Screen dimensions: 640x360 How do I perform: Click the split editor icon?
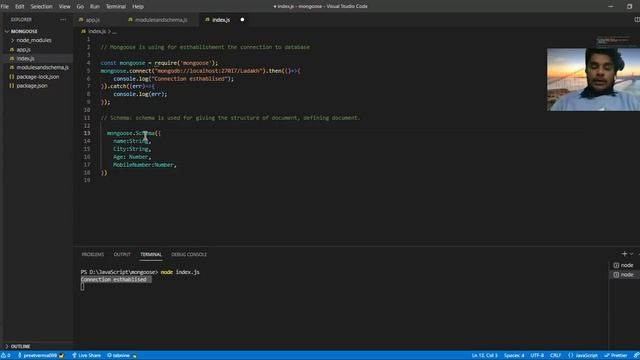pyautogui.click(x=637, y=20)
